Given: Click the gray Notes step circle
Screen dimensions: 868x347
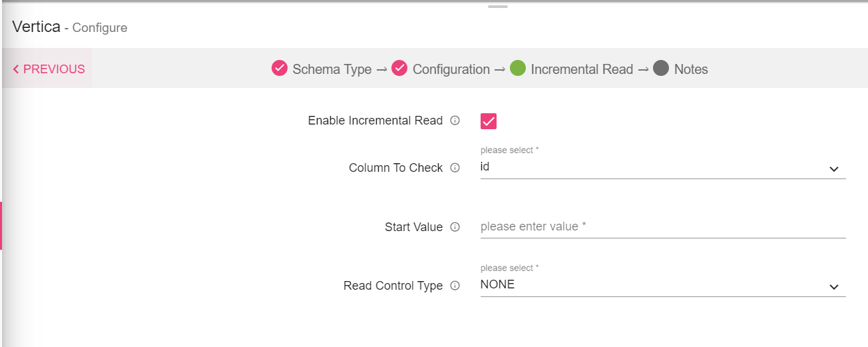Looking at the screenshot, I should [661, 69].
